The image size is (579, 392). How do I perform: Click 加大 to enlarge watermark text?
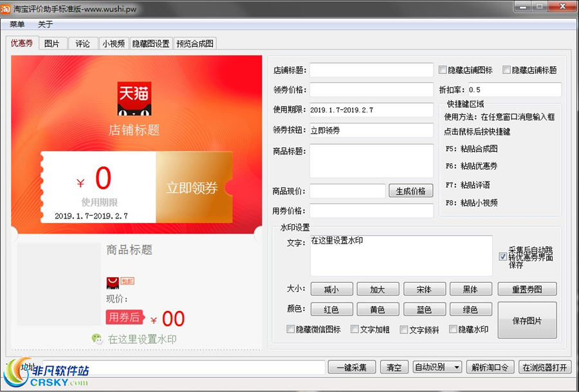[x=378, y=289]
